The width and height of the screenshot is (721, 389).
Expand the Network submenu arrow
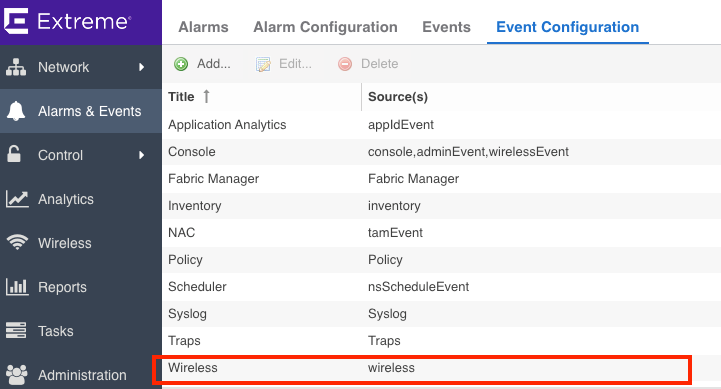pos(142,67)
